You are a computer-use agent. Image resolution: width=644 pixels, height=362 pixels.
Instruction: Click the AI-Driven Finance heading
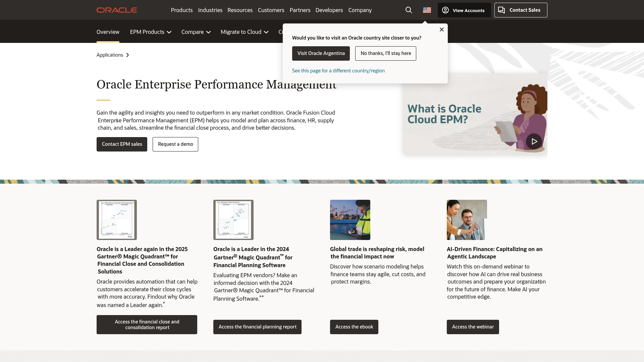[x=494, y=253]
